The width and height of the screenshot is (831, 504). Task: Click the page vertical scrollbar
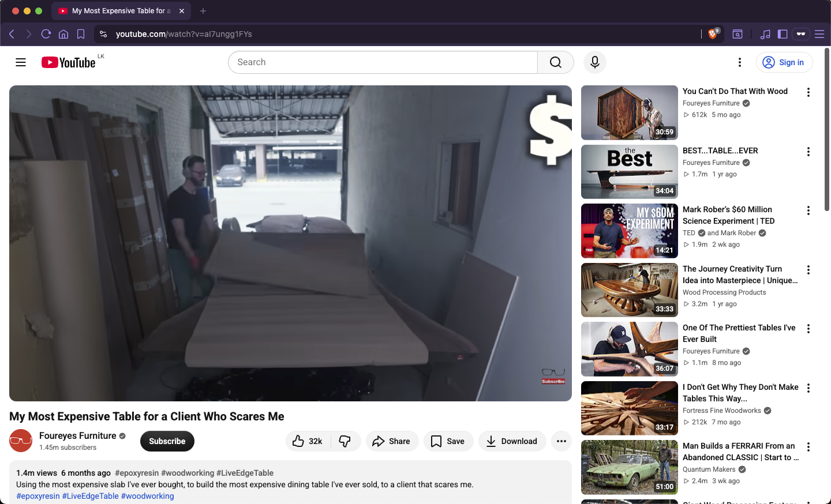(828, 130)
